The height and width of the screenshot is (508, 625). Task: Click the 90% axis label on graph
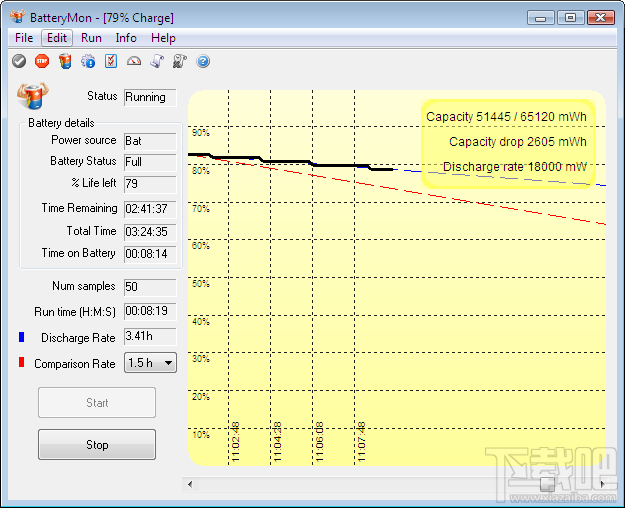(200, 133)
